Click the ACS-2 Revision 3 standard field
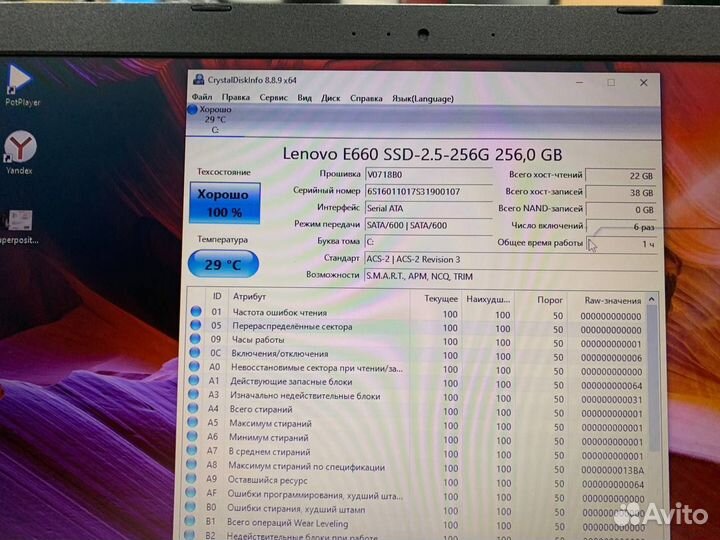720x540 pixels. pos(511,259)
